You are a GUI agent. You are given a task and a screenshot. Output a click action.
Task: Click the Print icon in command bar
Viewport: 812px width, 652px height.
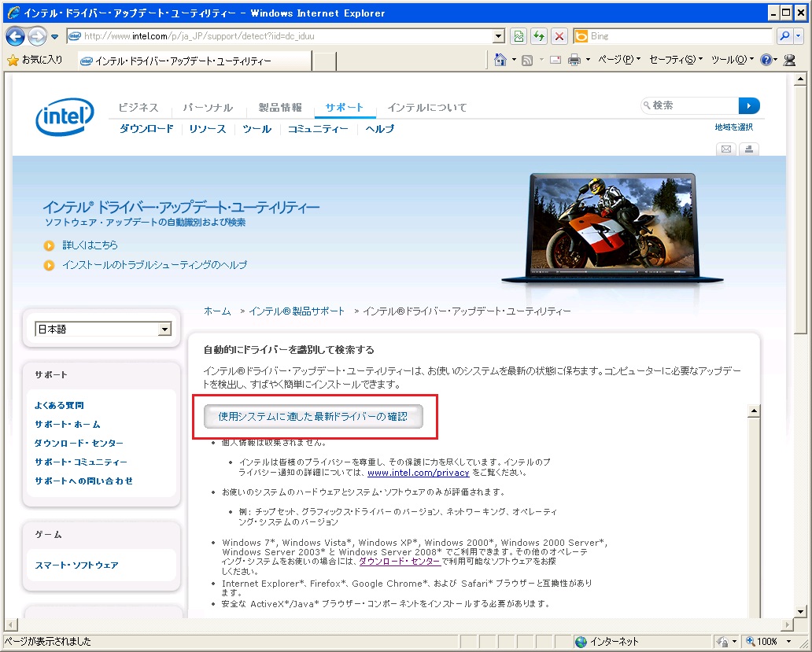pyautogui.click(x=574, y=60)
